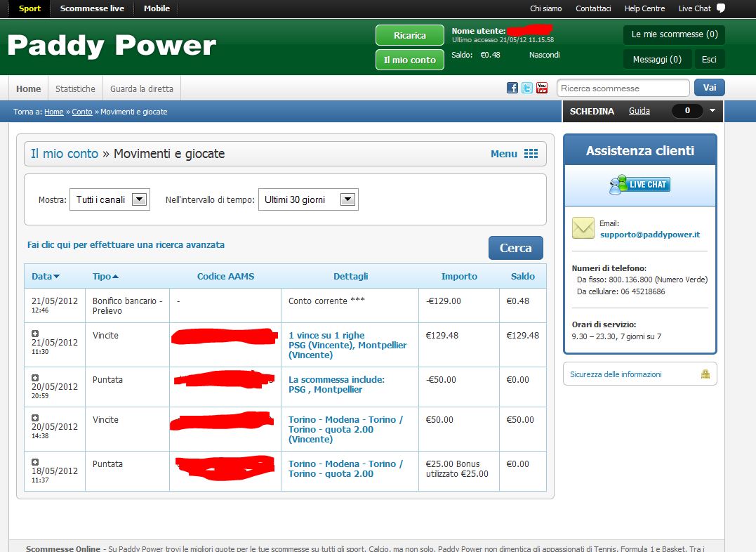756x552 pixels.
Task: Expand the Schedina dropdown arrow
Action: [x=712, y=110]
